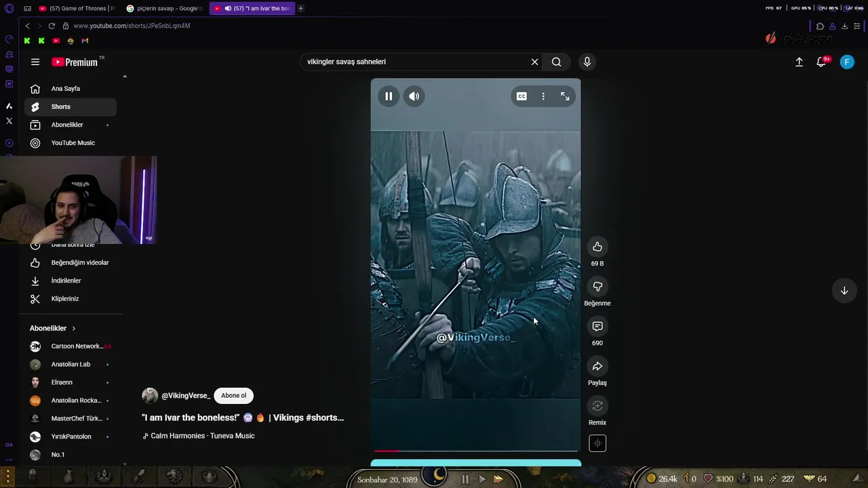The height and width of the screenshot is (488, 868).
Task: Go to the next Short arrow
Action: click(x=844, y=291)
